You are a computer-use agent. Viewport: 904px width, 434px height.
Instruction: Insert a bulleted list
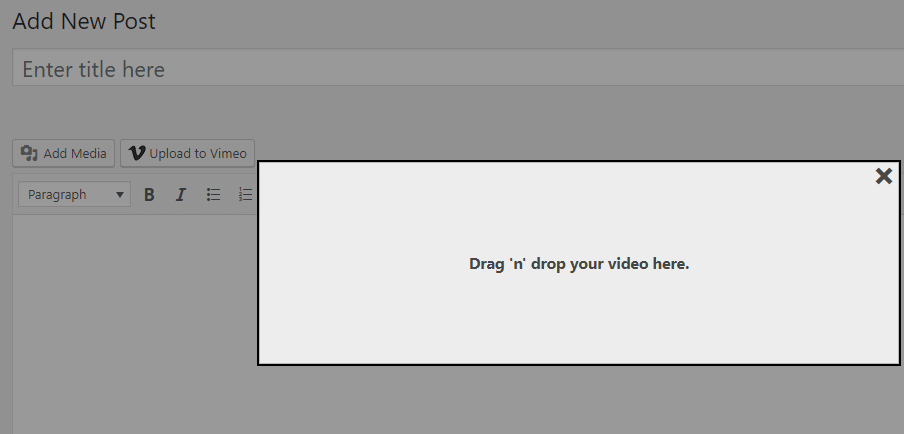pyautogui.click(x=213, y=195)
